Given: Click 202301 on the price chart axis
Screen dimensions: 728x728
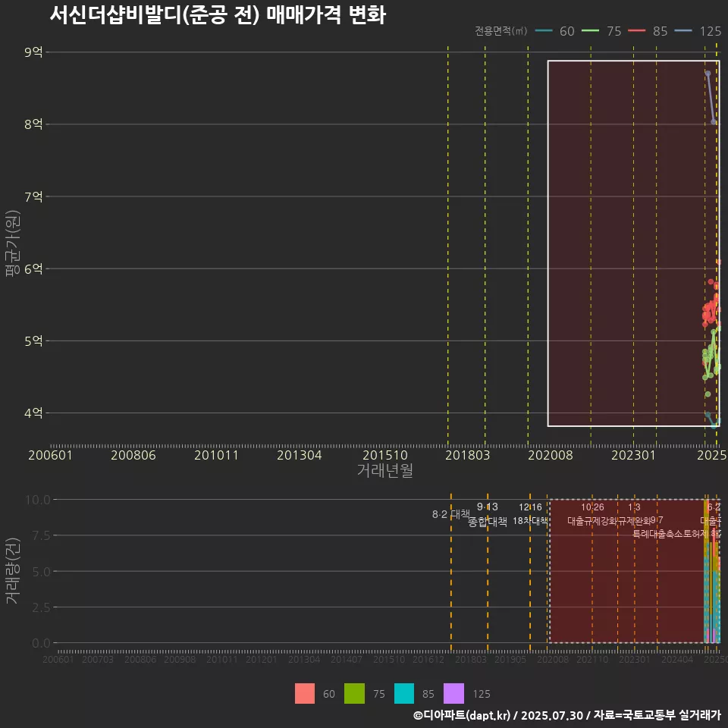Looking at the screenshot, I should 633,455.
